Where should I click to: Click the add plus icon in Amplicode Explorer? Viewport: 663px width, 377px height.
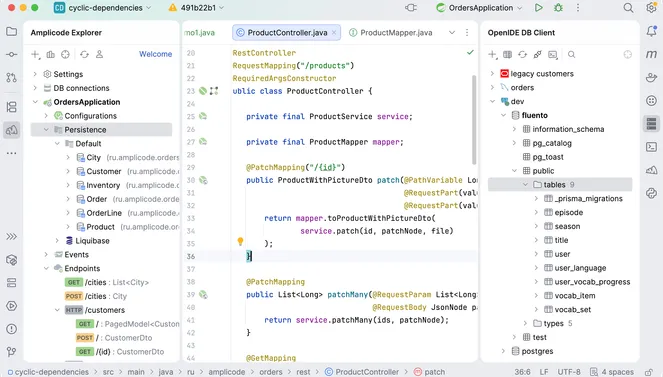pyautogui.click(x=36, y=54)
